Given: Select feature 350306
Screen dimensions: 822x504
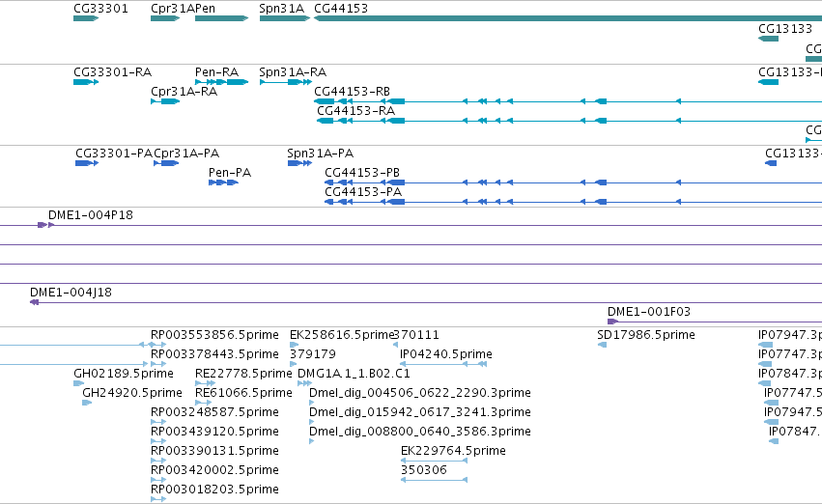Looking at the screenshot, I should click(x=434, y=480).
